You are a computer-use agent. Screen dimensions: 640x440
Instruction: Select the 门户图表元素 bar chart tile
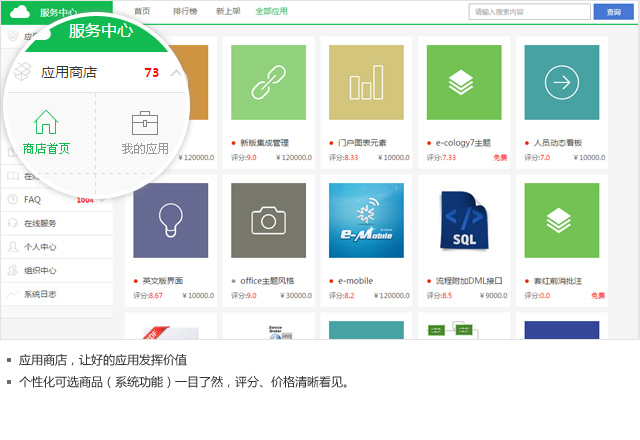click(x=366, y=82)
